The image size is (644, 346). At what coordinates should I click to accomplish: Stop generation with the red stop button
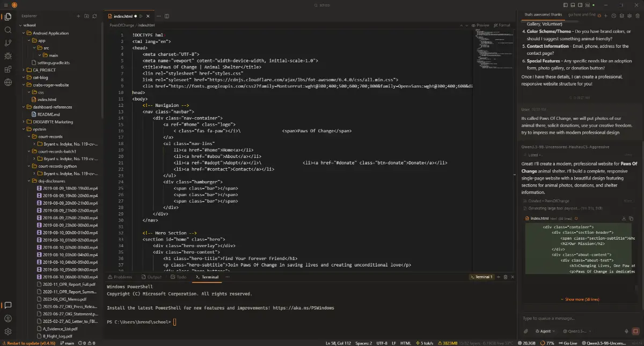click(635, 331)
